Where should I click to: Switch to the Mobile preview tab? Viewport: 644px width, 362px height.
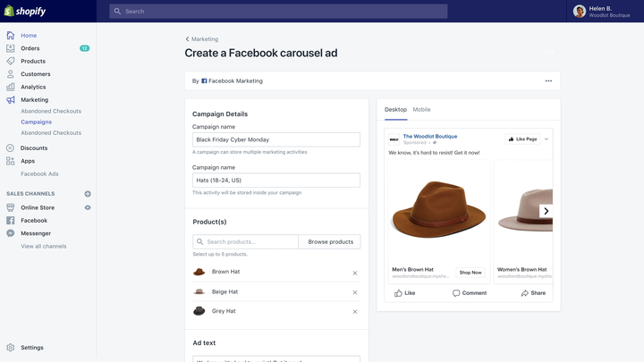tap(421, 110)
